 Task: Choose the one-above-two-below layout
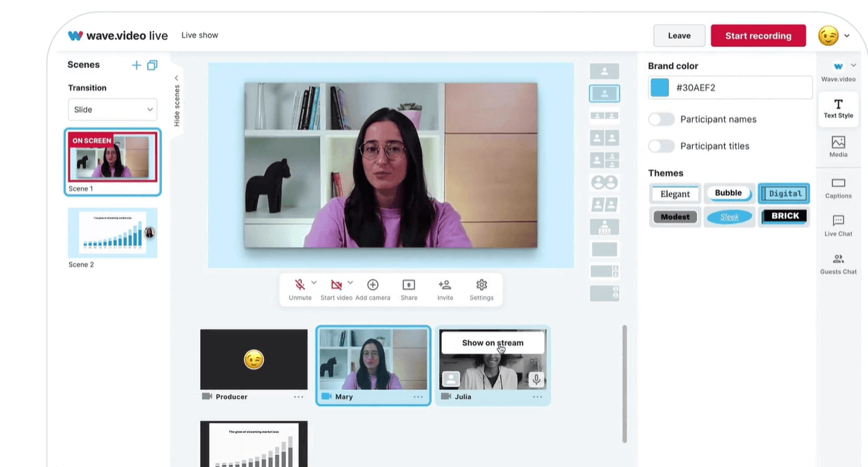pos(604,227)
